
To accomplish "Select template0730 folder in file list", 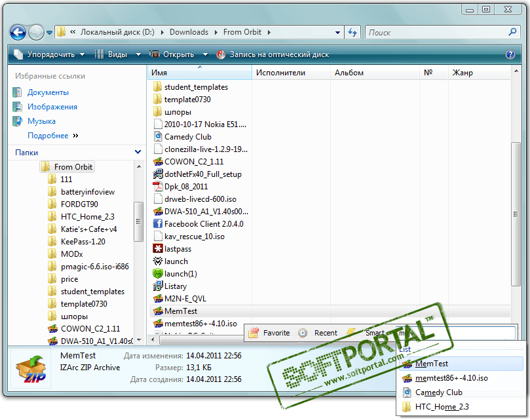I will click(187, 100).
